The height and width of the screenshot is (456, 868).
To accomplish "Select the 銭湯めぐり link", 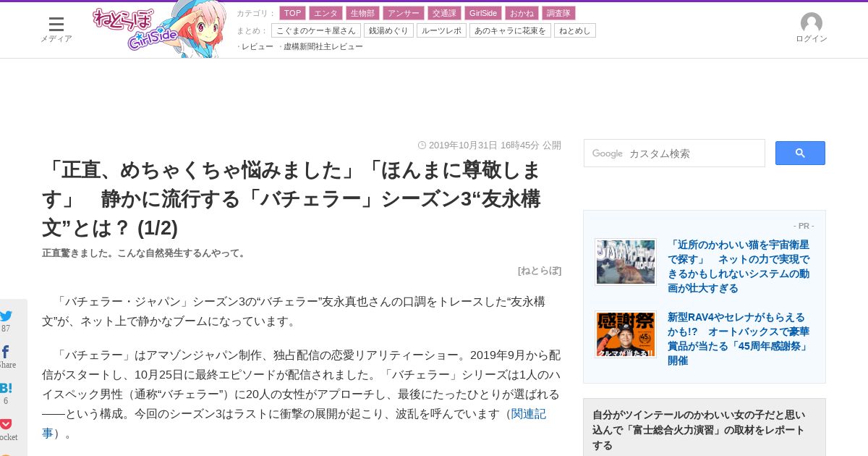I will coord(389,30).
